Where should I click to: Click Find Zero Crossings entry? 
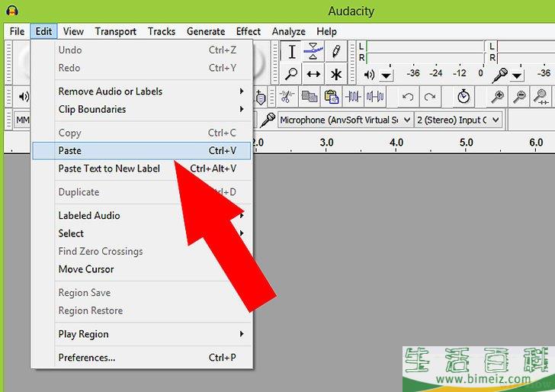pos(142,251)
